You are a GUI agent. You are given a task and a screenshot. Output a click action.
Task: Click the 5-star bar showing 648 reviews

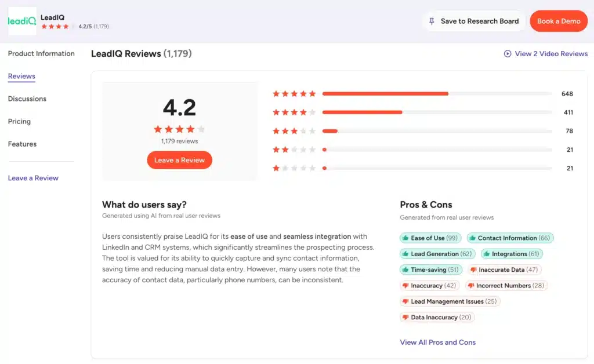coord(437,93)
